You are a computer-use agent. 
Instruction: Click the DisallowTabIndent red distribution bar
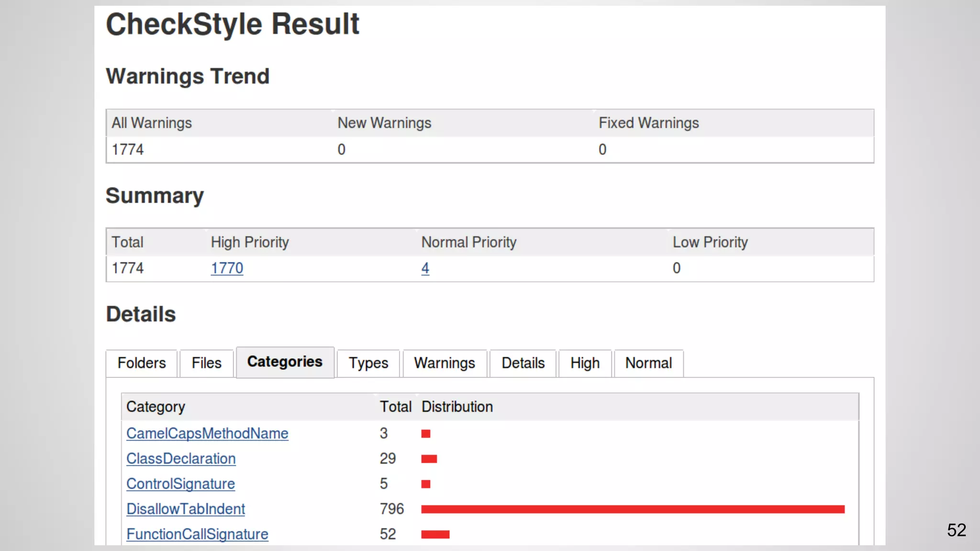(633, 509)
